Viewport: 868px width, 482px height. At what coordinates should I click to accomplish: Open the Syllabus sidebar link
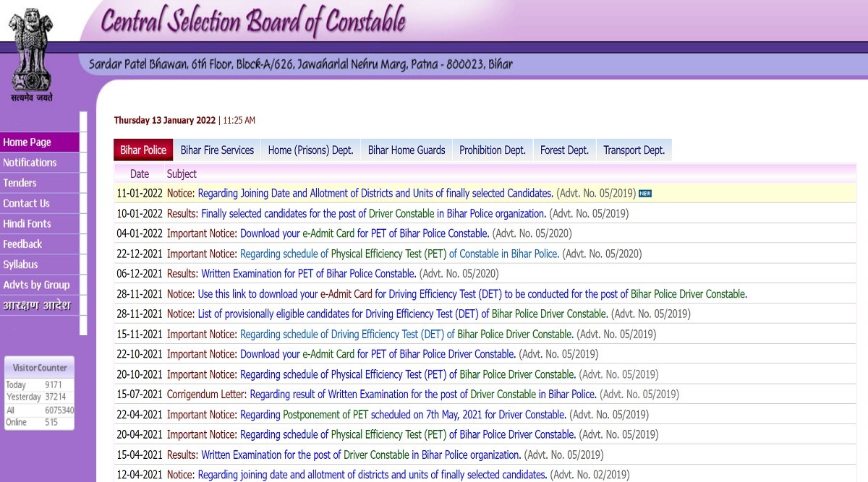[20, 264]
